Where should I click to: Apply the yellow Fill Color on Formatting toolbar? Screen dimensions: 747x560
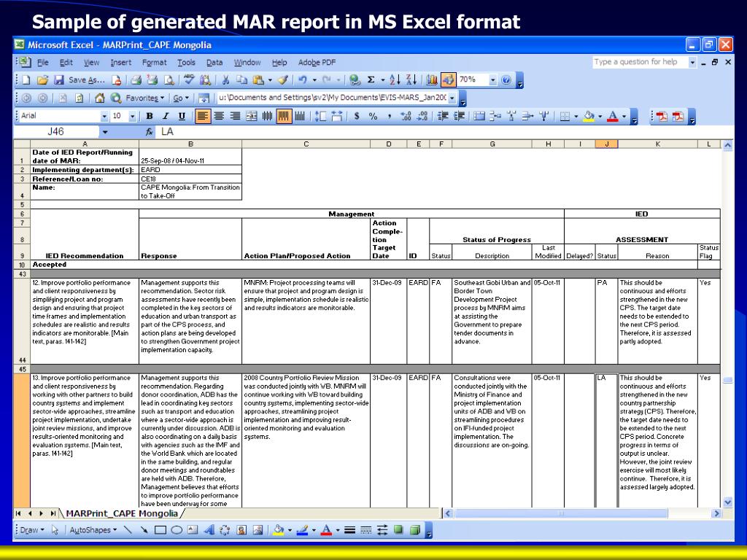[x=589, y=116]
